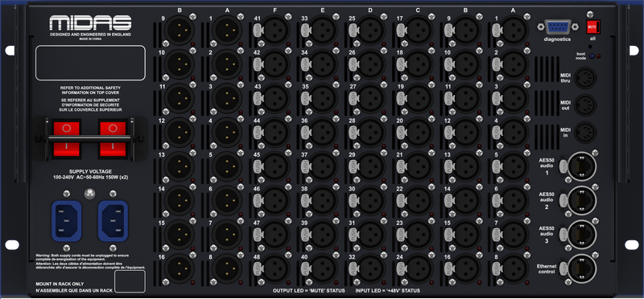The image size is (644, 299).
Task: Click the REFER TO ADDITIONAL SAFETY INFORMATION notice
Action: [x=90, y=90]
